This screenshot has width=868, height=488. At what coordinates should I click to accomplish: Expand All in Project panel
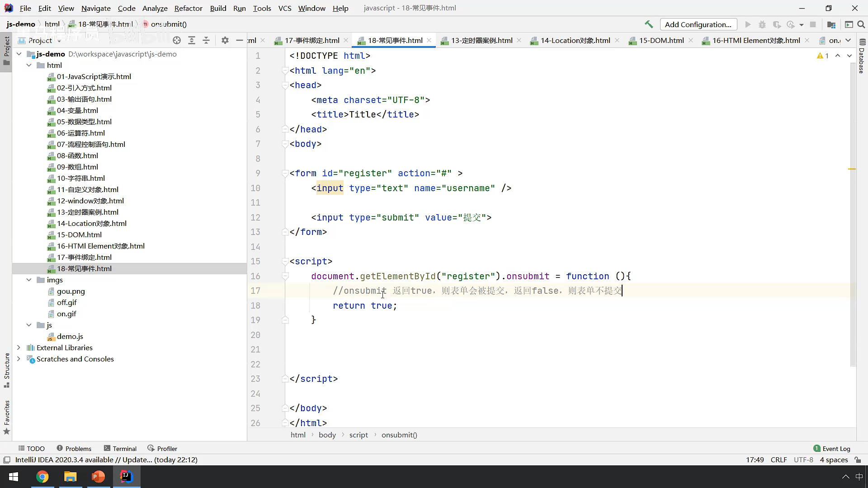pos(192,41)
